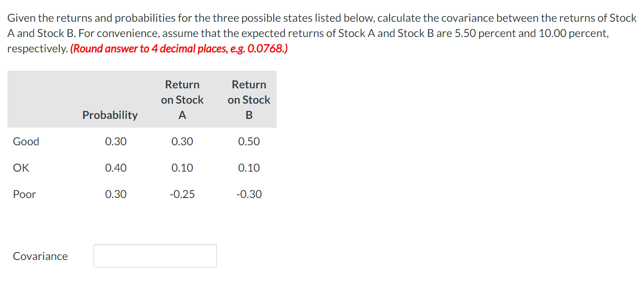Select Stock B return -0.30 for Poor

pos(249,194)
